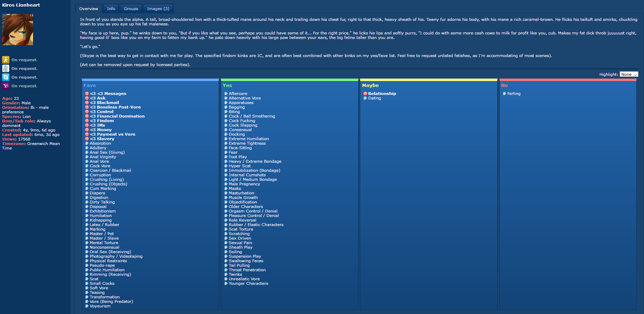The width and height of the screenshot is (644, 314).
Task: Click the Yahoo messenger contact icon
Action: point(6,86)
